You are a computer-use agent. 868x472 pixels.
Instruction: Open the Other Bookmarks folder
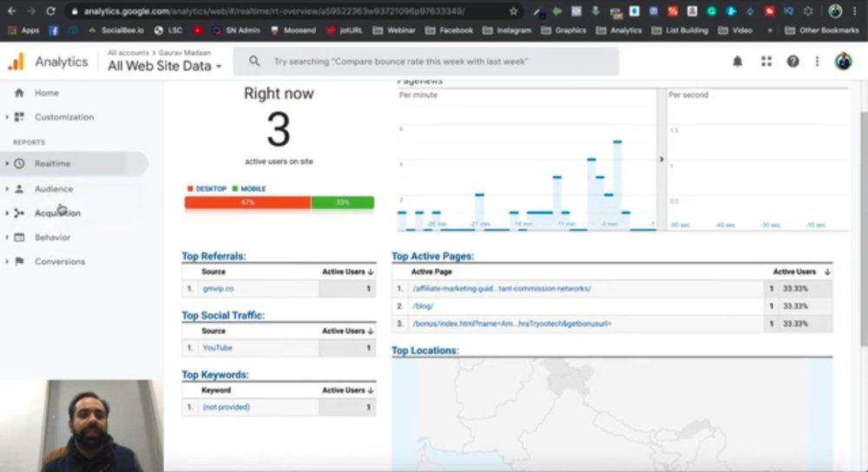point(822,30)
